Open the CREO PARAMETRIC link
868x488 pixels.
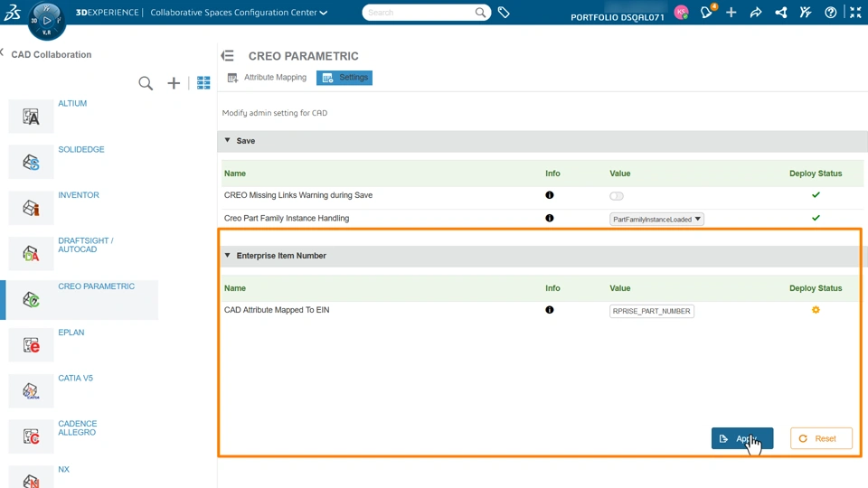pos(97,286)
